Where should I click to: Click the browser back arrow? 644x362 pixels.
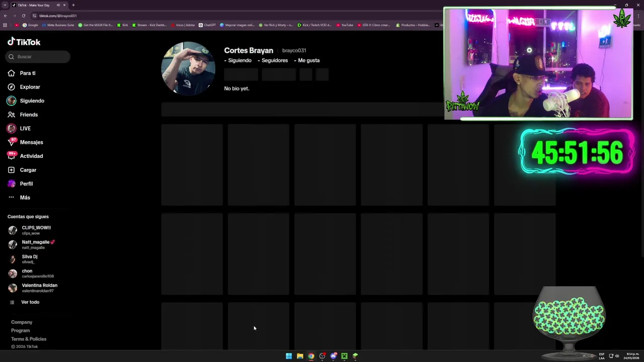[x=5, y=16]
